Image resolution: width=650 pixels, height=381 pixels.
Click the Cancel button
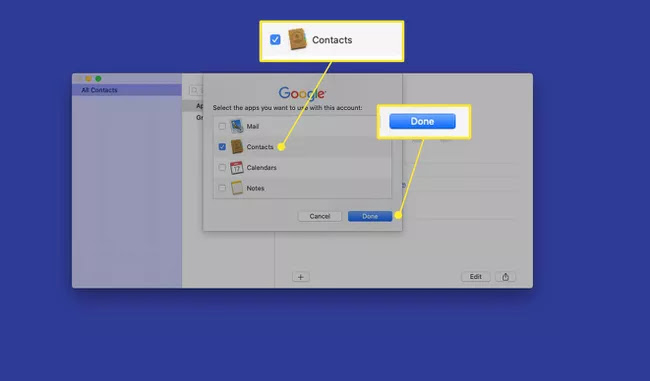[x=320, y=216]
